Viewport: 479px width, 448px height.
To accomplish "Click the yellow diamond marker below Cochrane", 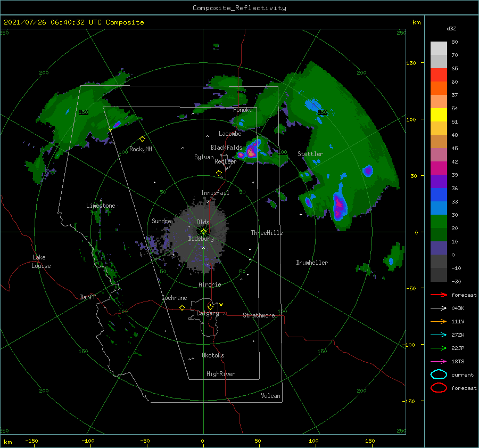I will (182, 308).
